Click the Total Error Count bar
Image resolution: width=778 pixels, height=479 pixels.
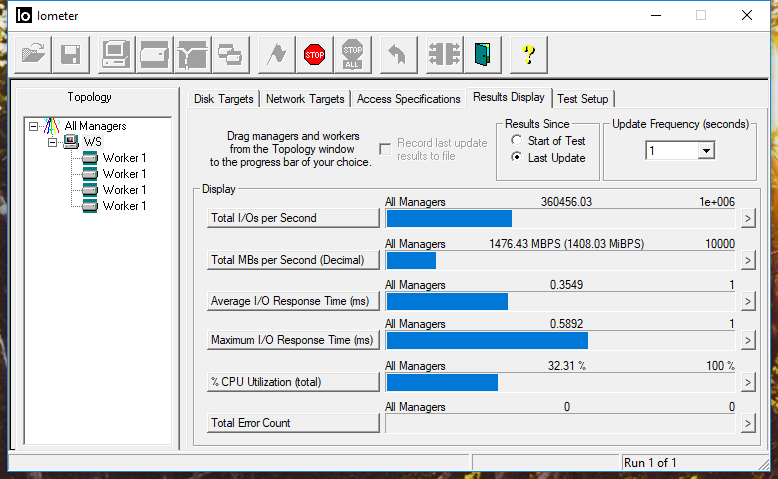pos(560,423)
